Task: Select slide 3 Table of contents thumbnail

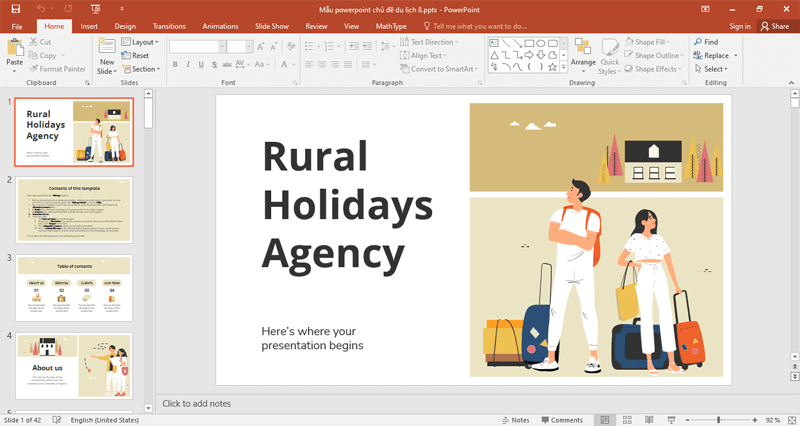Action: tap(74, 288)
